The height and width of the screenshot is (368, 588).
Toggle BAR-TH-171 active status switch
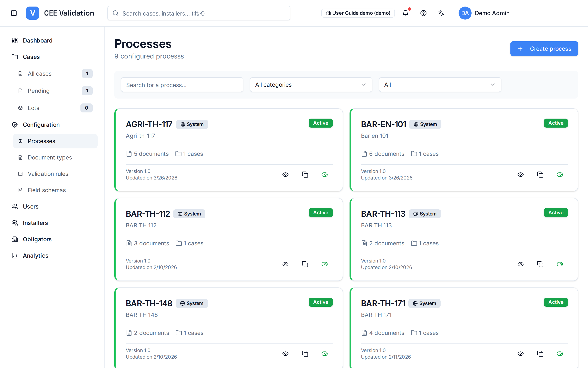[560, 354]
